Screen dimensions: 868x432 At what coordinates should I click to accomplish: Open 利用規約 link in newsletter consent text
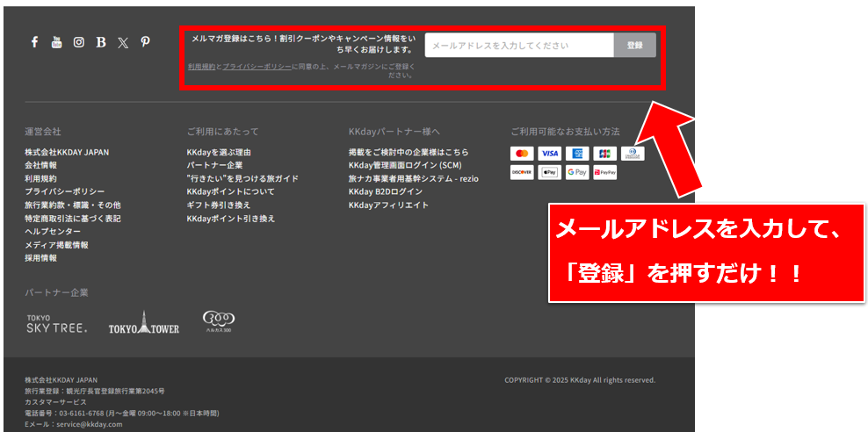(x=201, y=67)
